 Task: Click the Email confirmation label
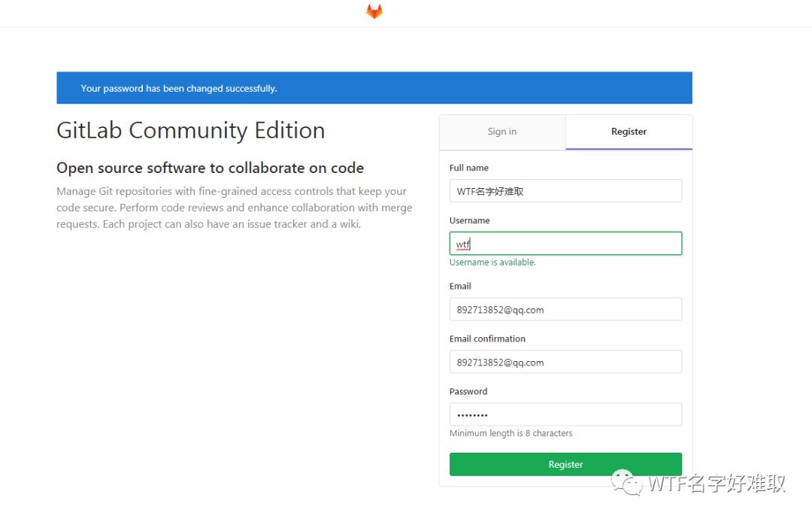487,338
